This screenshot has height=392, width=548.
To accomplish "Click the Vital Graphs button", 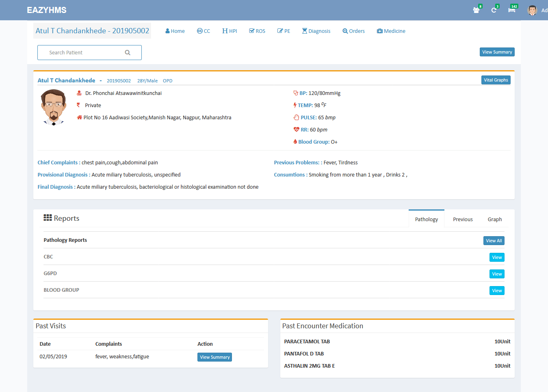I will (x=496, y=80).
